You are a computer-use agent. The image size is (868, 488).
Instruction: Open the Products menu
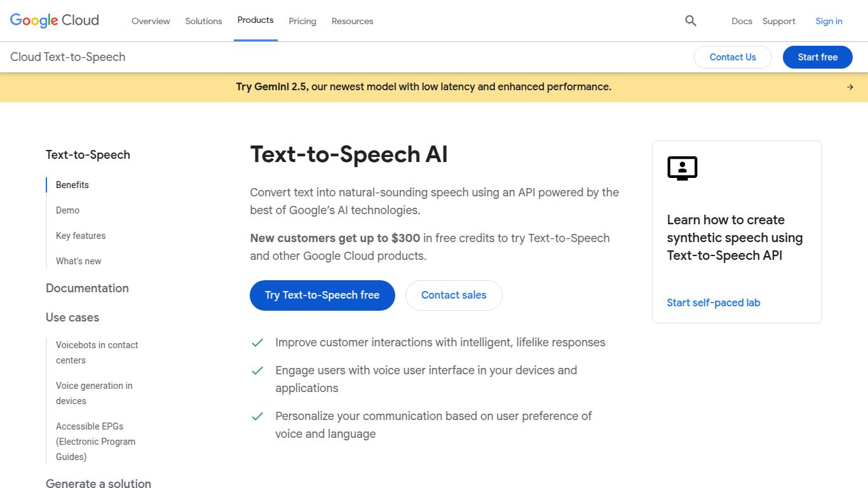click(255, 20)
